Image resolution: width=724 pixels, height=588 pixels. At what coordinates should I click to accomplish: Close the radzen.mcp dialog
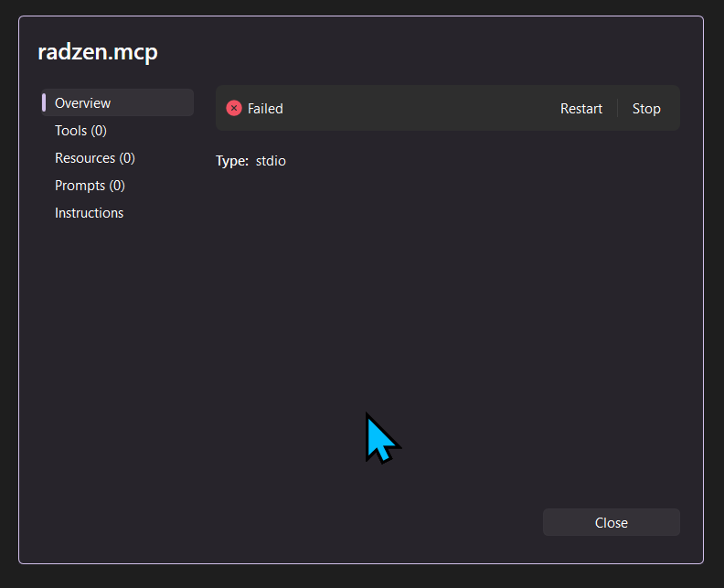point(611,522)
